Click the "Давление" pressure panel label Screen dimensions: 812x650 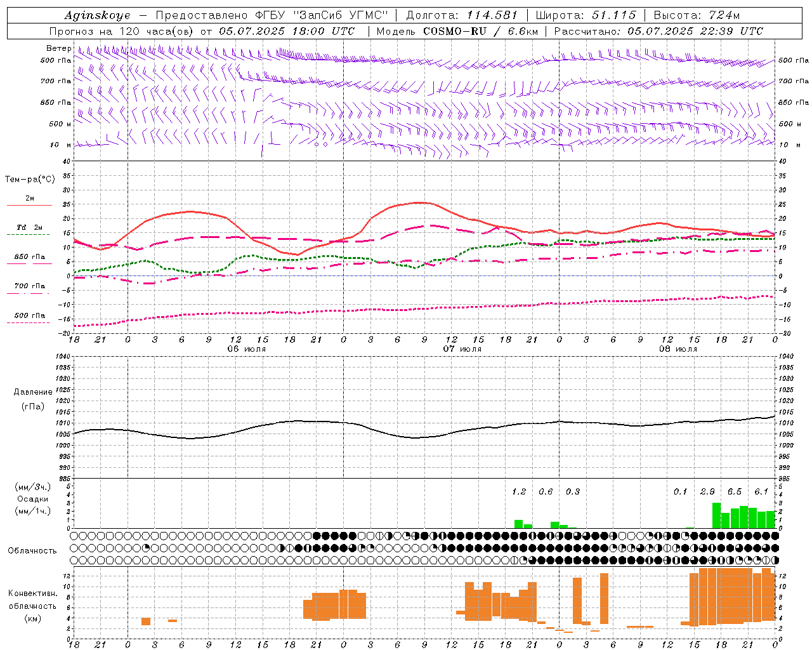coord(33,392)
